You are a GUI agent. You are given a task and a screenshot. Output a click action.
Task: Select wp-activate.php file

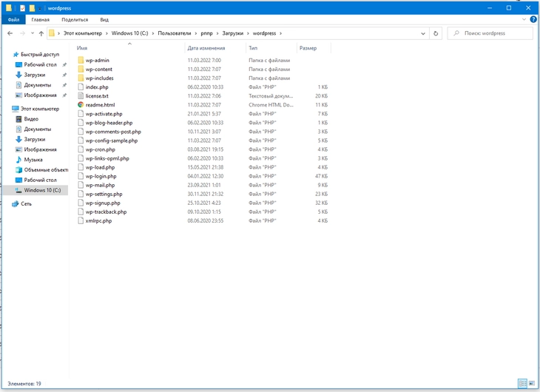(104, 114)
